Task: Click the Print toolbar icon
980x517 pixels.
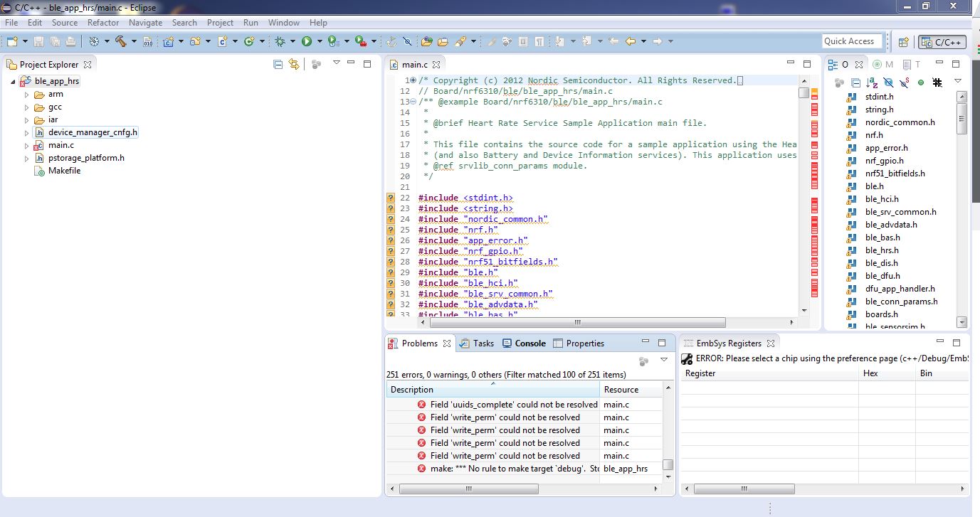Action: click(x=70, y=41)
